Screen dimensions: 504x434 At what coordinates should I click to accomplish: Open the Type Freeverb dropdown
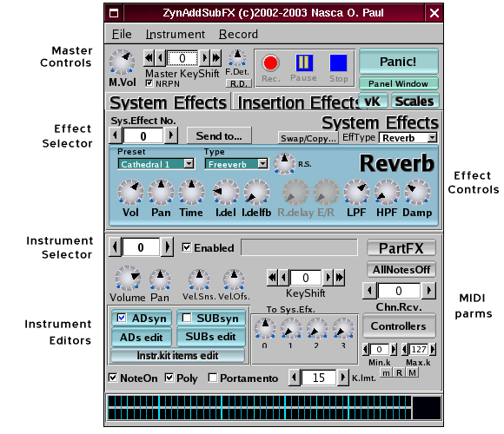point(236,164)
